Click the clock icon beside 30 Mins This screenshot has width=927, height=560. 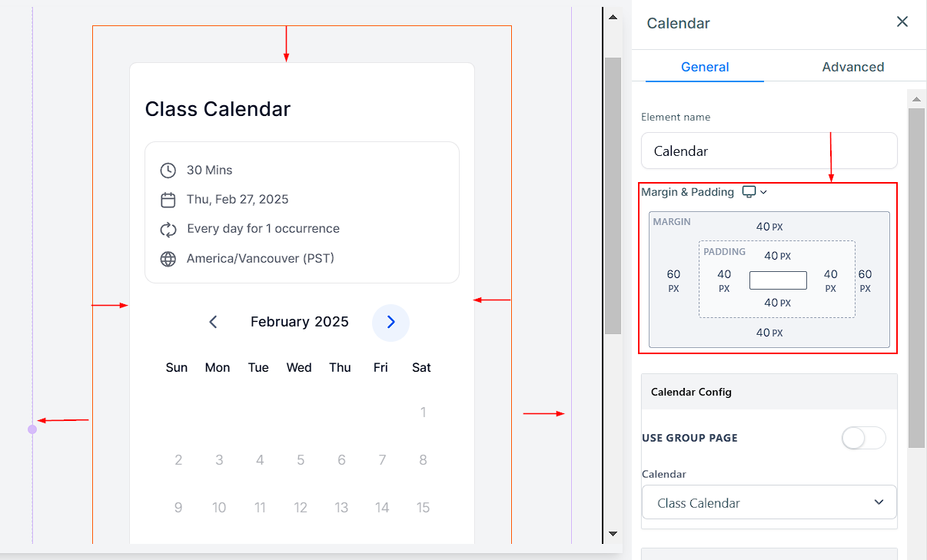pyautogui.click(x=168, y=171)
